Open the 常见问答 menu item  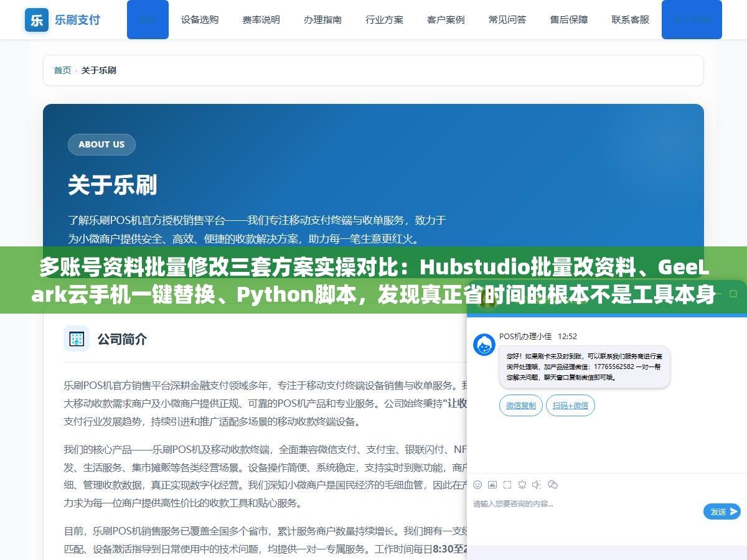[x=507, y=20]
